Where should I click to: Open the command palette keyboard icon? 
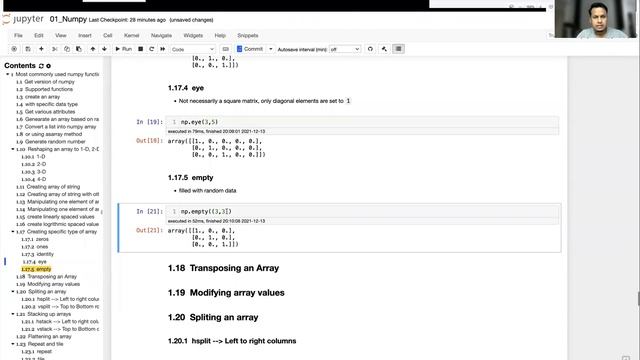[x=225, y=49]
